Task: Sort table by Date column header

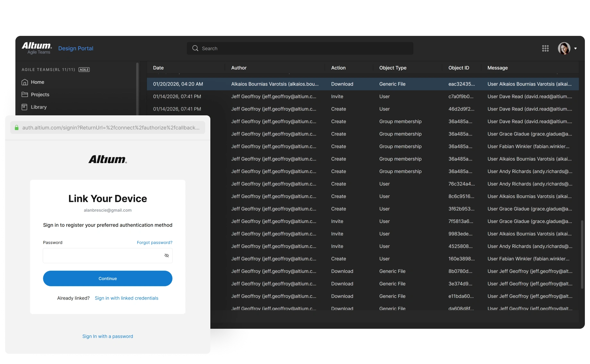Action: pyautogui.click(x=158, y=68)
